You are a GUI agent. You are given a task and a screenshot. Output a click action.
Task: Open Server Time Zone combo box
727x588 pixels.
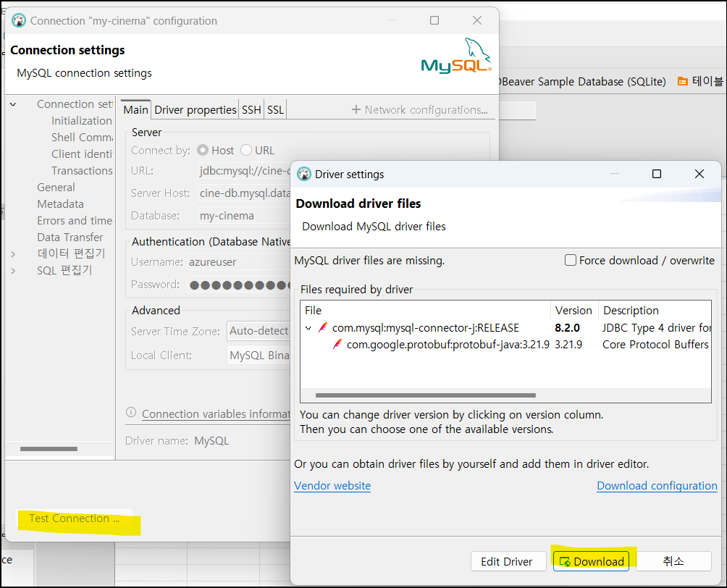click(259, 331)
